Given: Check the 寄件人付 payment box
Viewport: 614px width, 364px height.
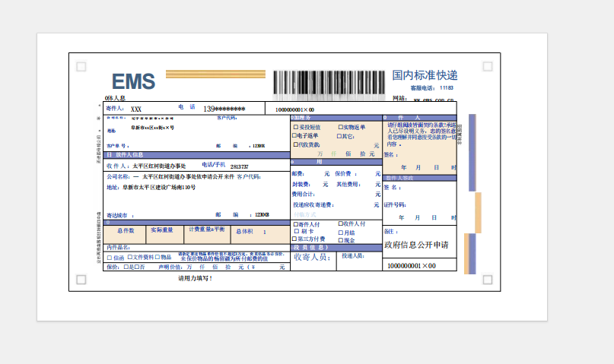Looking at the screenshot, I should 296,224.
